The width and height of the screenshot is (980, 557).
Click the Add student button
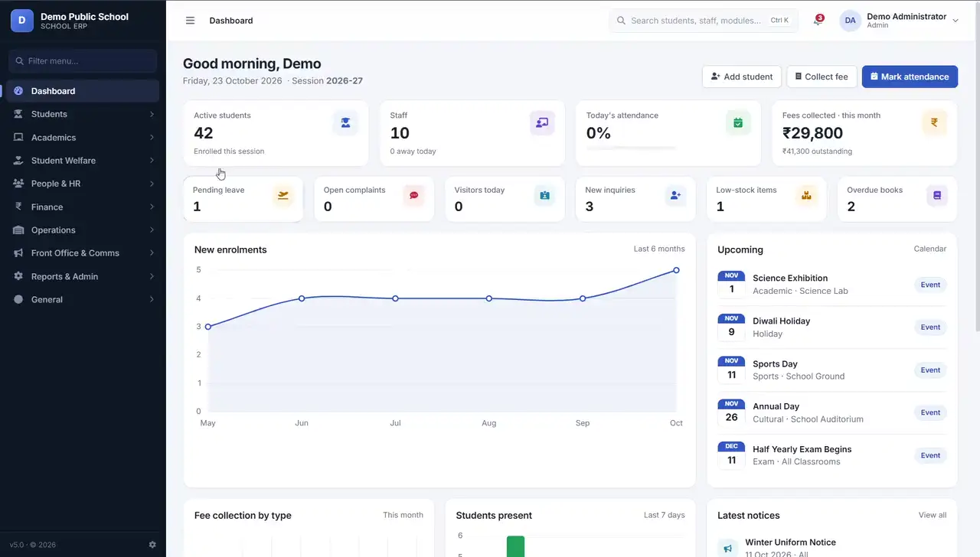click(742, 77)
